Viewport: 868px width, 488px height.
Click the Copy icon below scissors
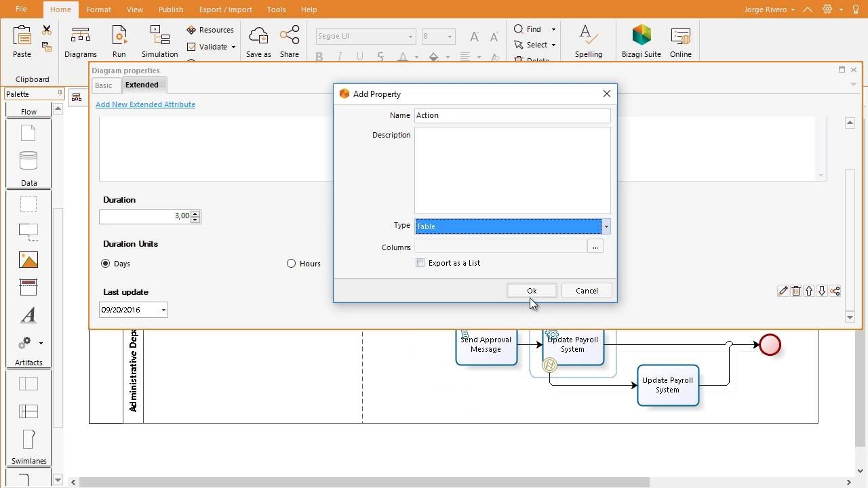coord(47,47)
